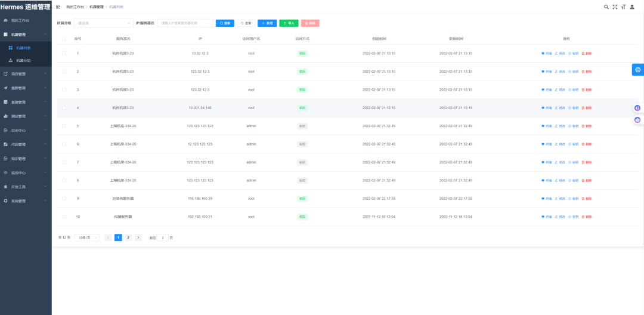Viewport: 644px width, 315px height.
Task: Click the next page arrow
Action: coord(138,237)
